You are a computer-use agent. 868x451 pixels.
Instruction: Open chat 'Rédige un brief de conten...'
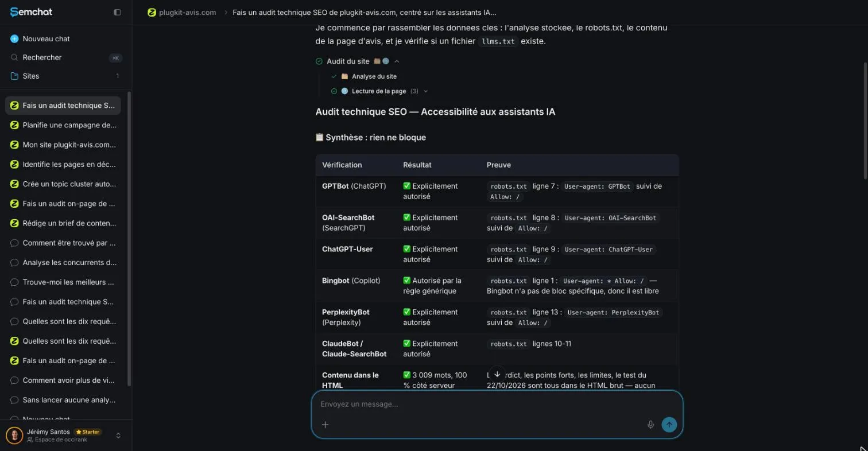click(x=63, y=223)
